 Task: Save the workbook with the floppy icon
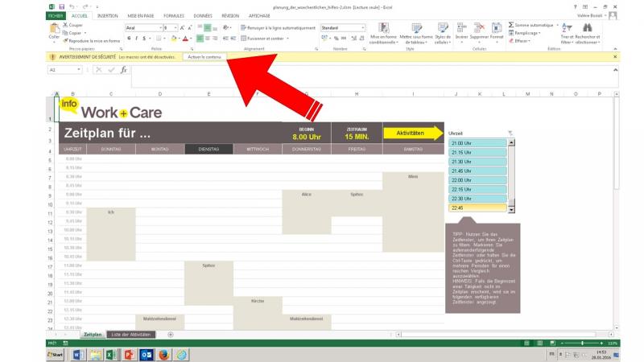point(61,6)
